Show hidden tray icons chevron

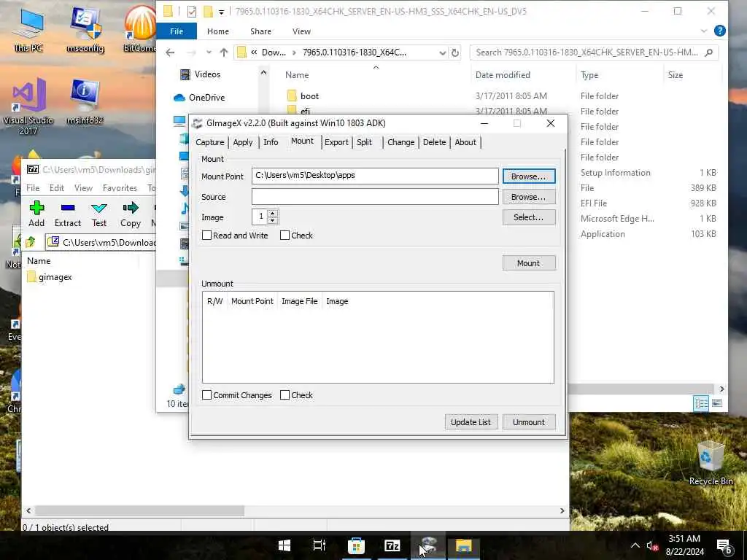635,545
